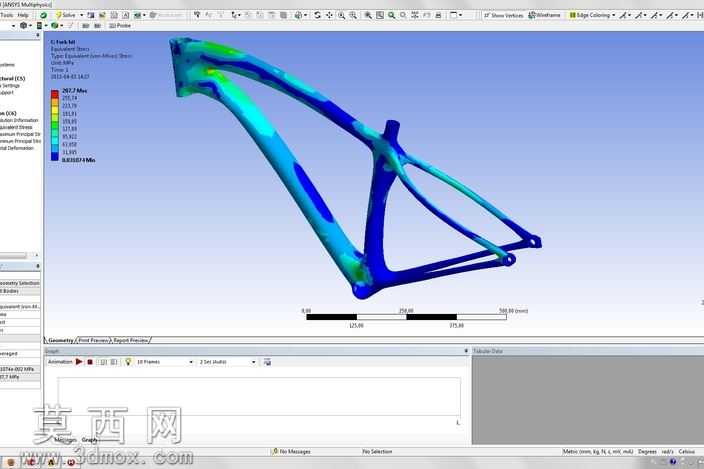
Task: Click the Probe tool button
Action: (120, 26)
